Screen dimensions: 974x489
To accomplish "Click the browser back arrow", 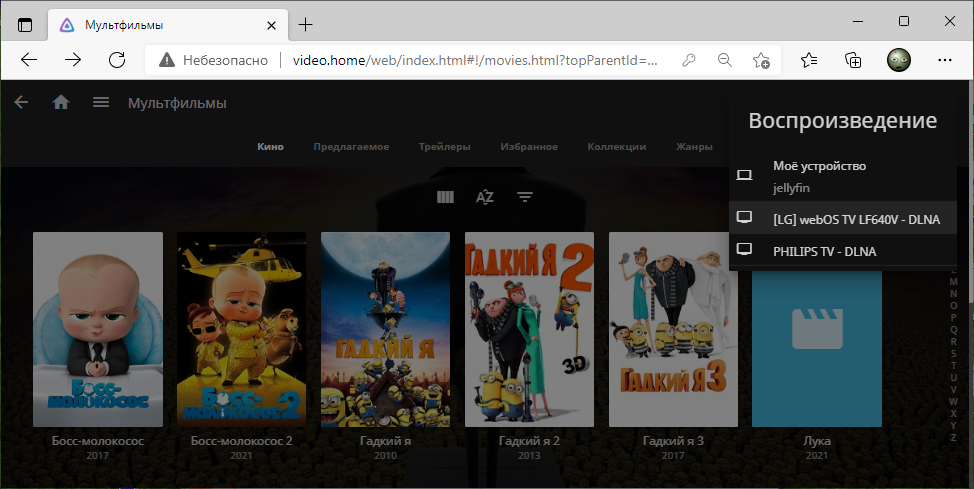I will [x=29, y=60].
